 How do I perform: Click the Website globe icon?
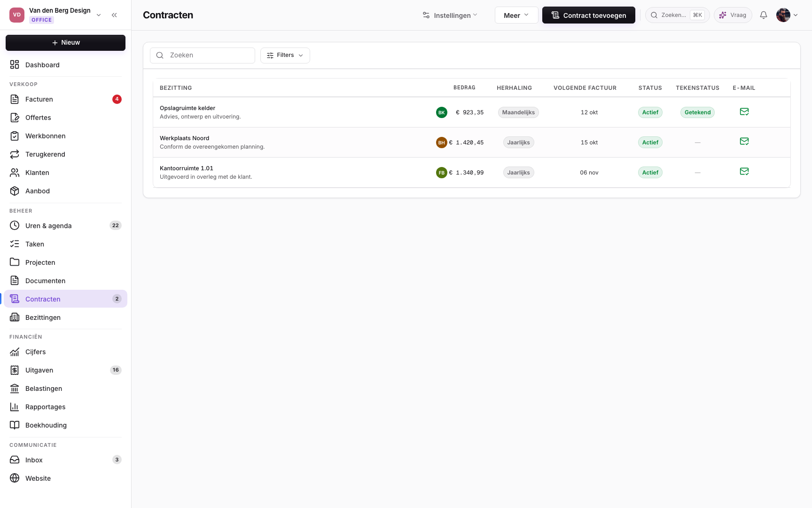tap(15, 478)
